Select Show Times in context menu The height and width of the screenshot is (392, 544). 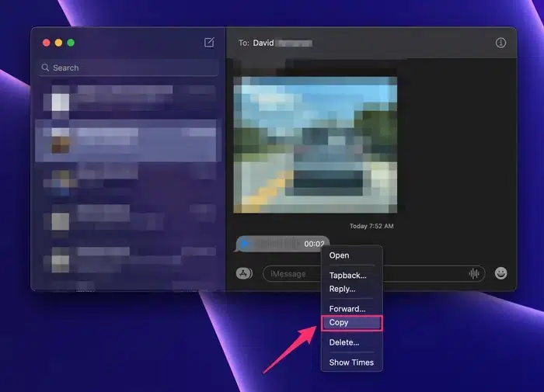[351, 363]
